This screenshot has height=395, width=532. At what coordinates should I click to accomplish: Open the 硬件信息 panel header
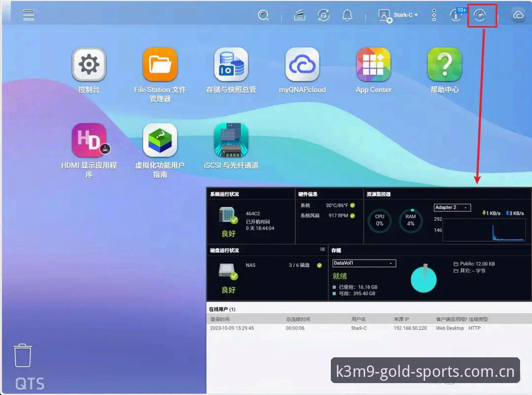[308, 194]
